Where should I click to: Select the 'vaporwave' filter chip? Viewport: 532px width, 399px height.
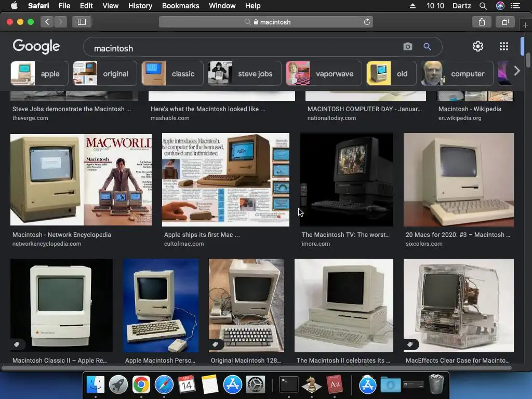pyautogui.click(x=324, y=73)
